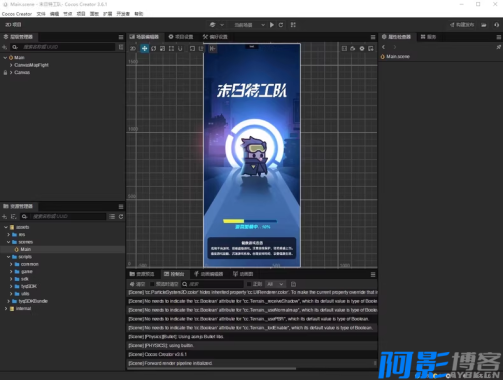Collapse all with the Assets panel list icon
The height and width of the screenshot is (380, 503).
(112, 217)
